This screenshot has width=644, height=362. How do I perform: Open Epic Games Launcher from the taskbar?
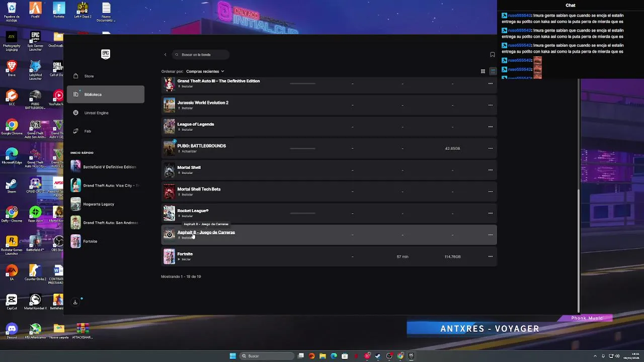tap(412, 356)
